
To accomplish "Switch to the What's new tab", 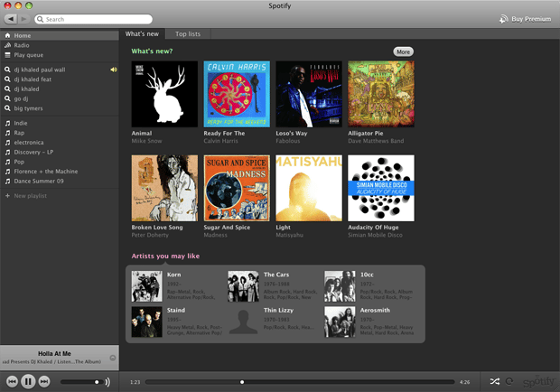I will (142, 34).
